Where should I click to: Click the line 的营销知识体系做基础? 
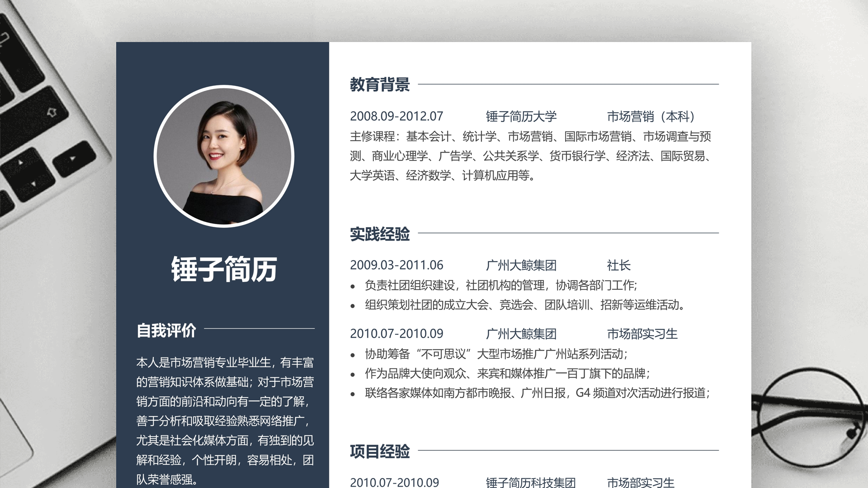point(225,382)
